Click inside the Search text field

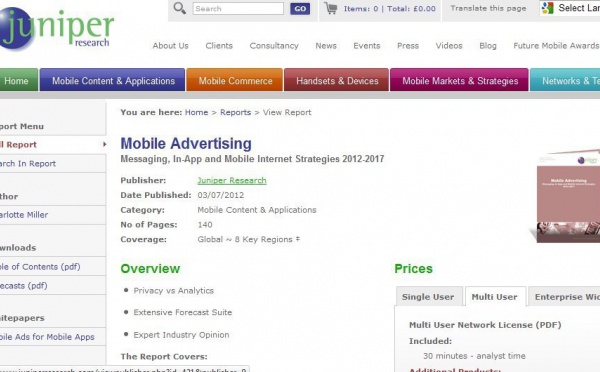point(238,8)
